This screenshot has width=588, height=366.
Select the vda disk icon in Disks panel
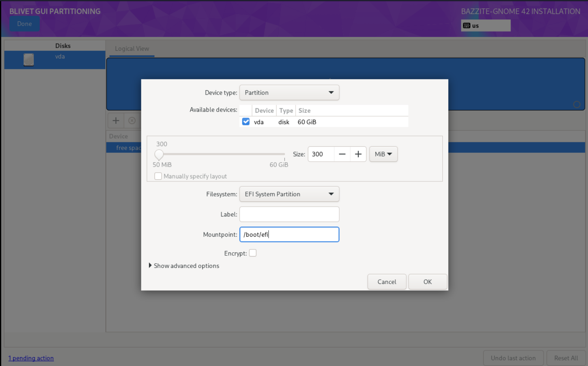(29, 60)
